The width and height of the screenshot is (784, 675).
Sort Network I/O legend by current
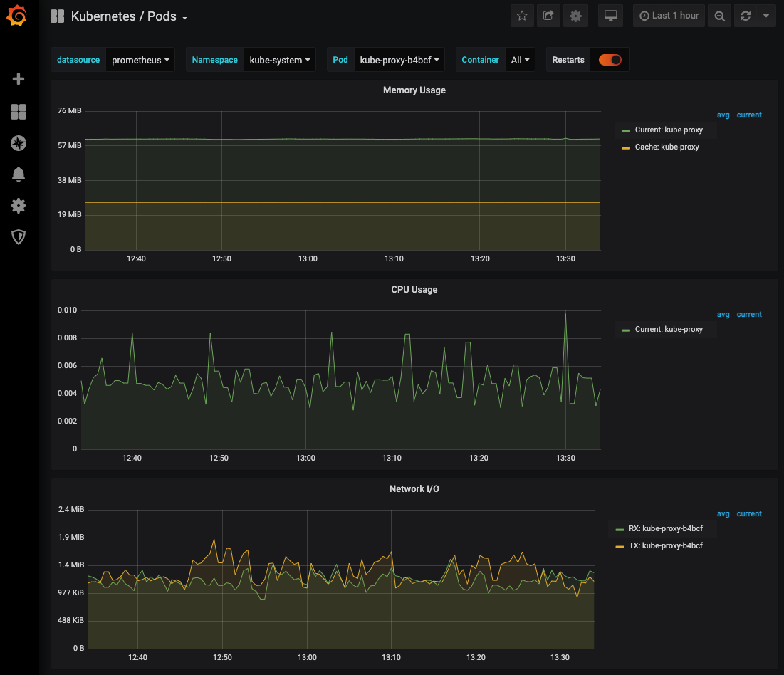749,514
